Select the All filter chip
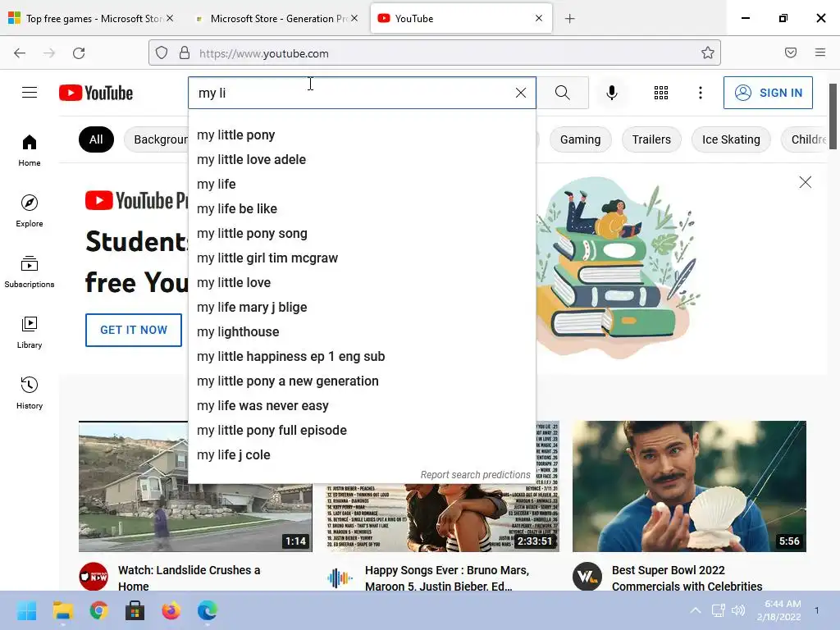The height and width of the screenshot is (630, 840). point(96,139)
